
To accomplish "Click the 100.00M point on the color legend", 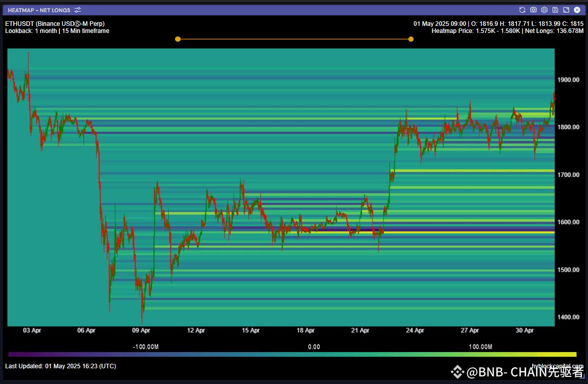I will [480, 346].
